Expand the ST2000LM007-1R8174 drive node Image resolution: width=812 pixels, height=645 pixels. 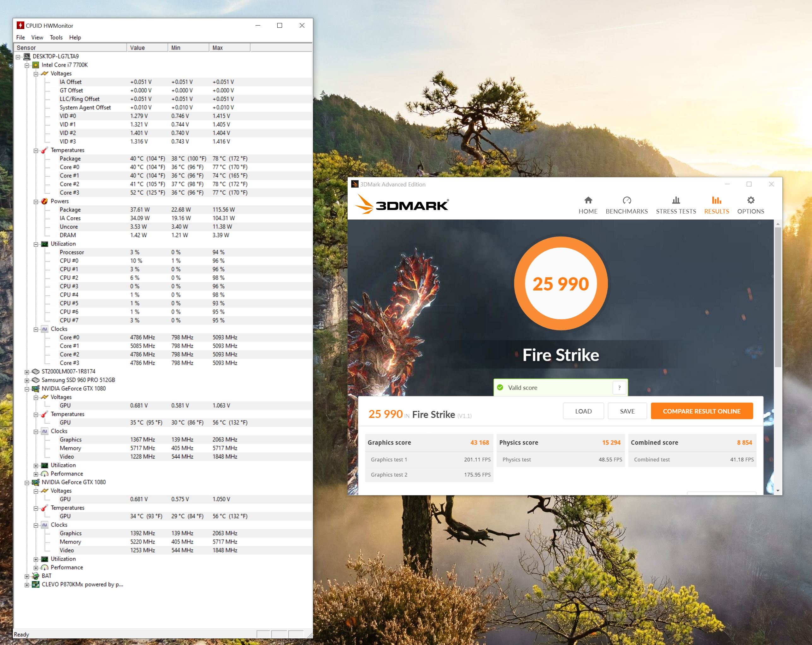click(27, 372)
